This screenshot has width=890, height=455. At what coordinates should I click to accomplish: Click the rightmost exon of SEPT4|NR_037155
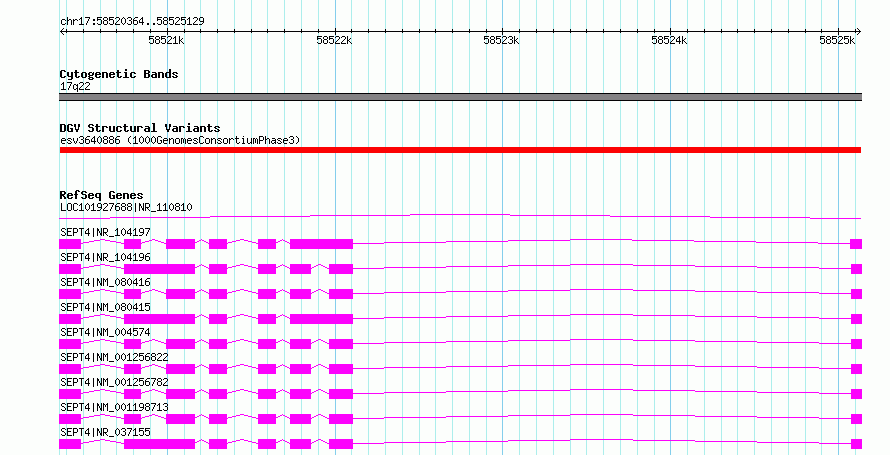(x=856, y=444)
